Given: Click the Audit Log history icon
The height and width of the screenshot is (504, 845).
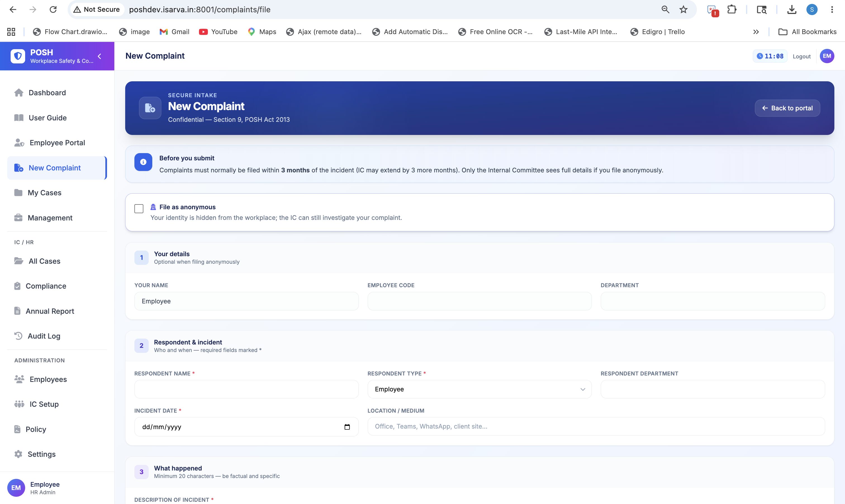Looking at the screenshot, I should tap(18, 336).
